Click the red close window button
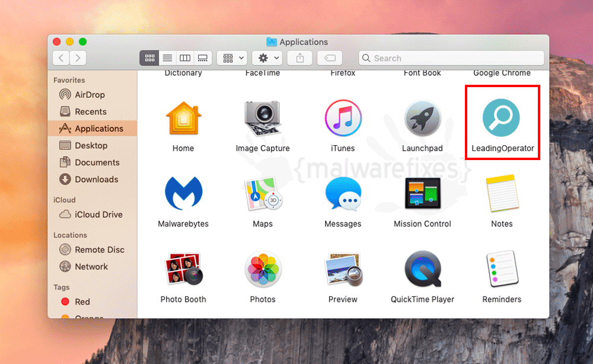This screenshot has height=364, width=593. pyautogui.click(x=57, y=41)
